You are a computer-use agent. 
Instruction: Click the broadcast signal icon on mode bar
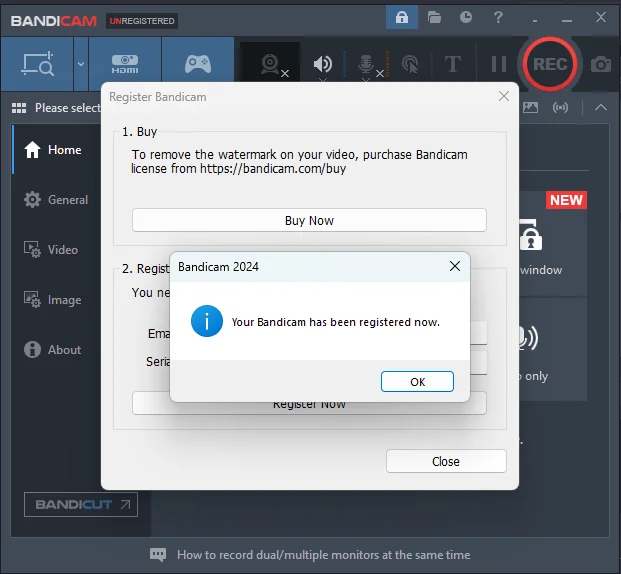coord(560,107)
